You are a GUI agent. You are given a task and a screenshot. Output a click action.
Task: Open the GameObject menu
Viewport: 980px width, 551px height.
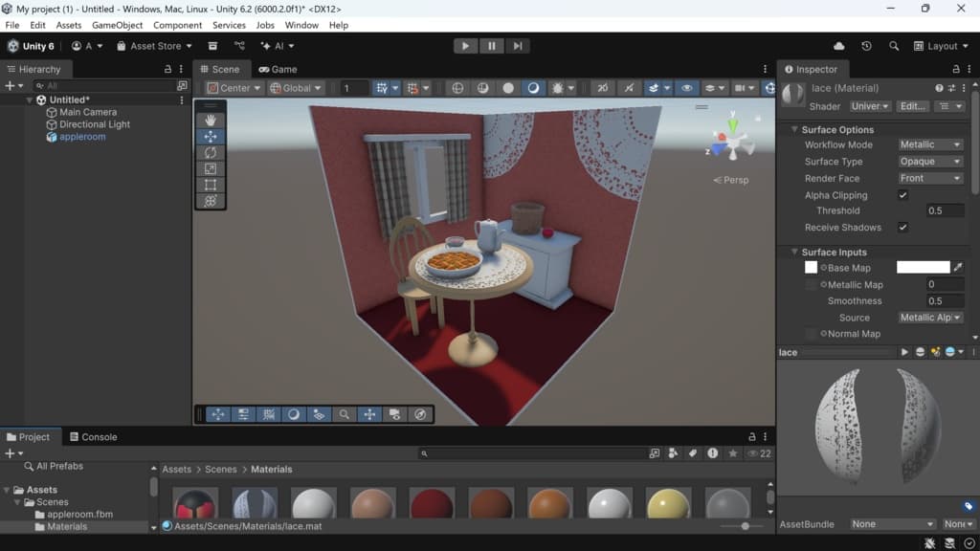coord(117,25)
